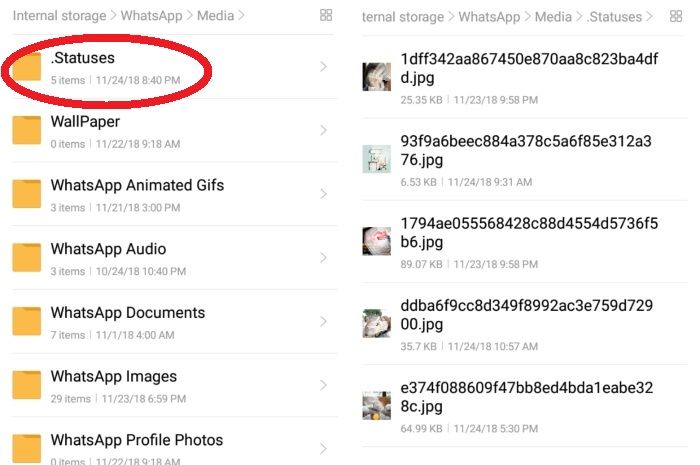This screenshot has width=700, height=465.
Task: Open the WhatsApp Images folder icon
Action: 27,385
